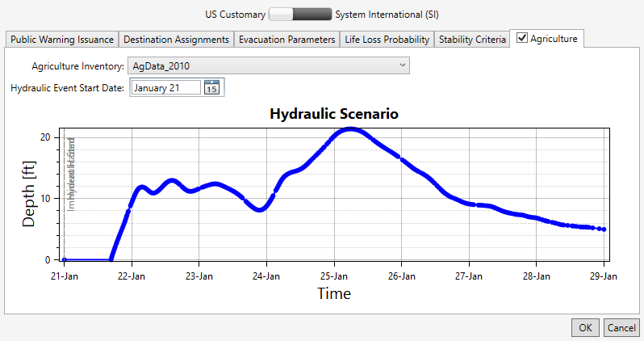644x341 pixels.
Task: Open the calendar date picker icon
Action: click(212, 87)
